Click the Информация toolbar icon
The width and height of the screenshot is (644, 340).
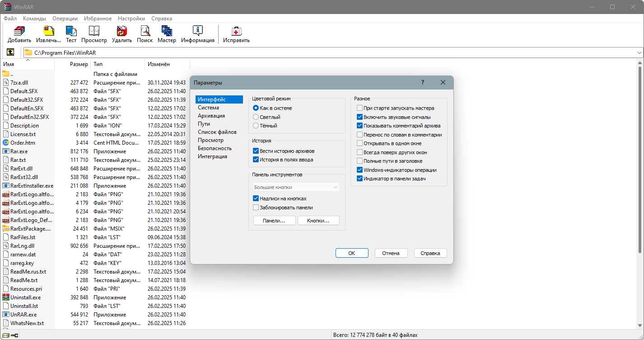[197, 31]
